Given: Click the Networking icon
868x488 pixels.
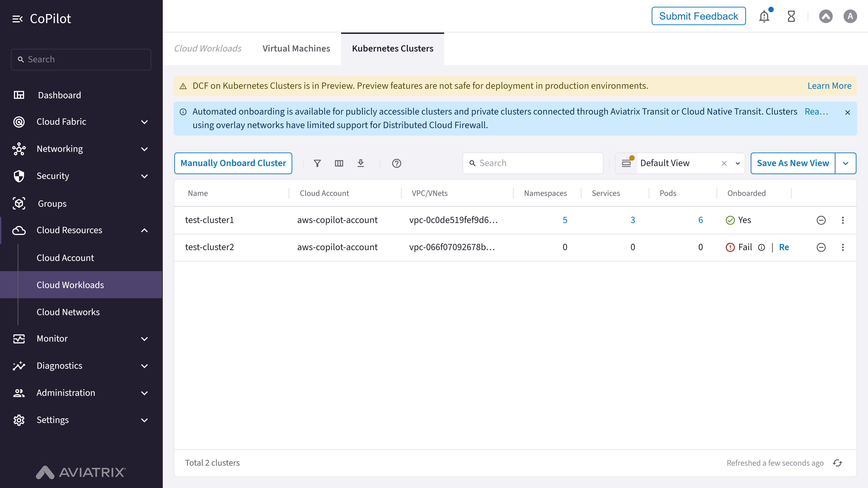Looking at the screenshot, I should click(19, 149).
